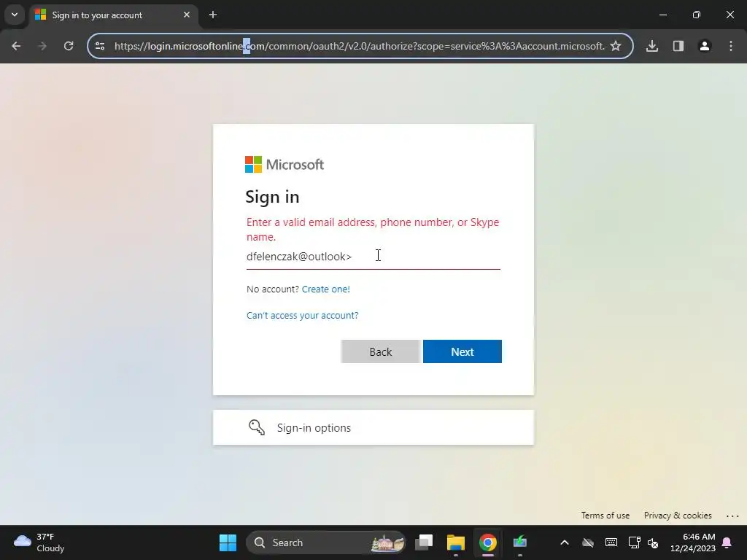Click the 'Enter a valid email address' error text
Viewport: 747px width, 560px height.
[373, 229]
